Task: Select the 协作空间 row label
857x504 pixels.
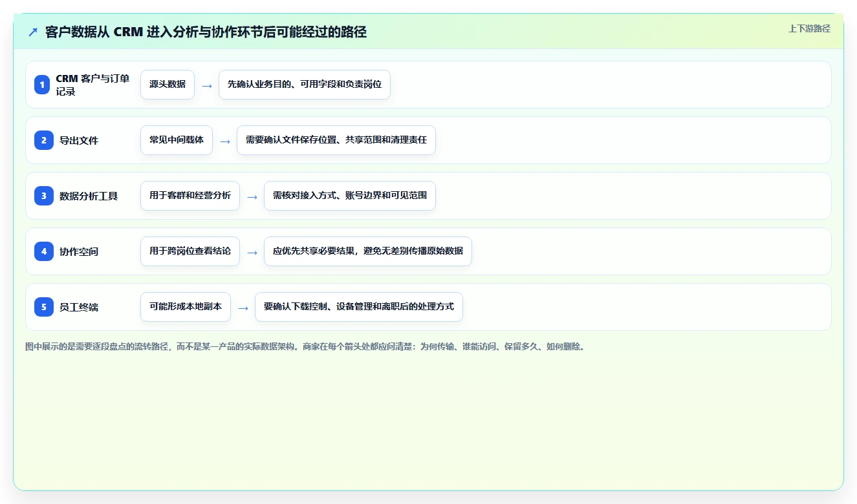Action: tap(79, 251)
